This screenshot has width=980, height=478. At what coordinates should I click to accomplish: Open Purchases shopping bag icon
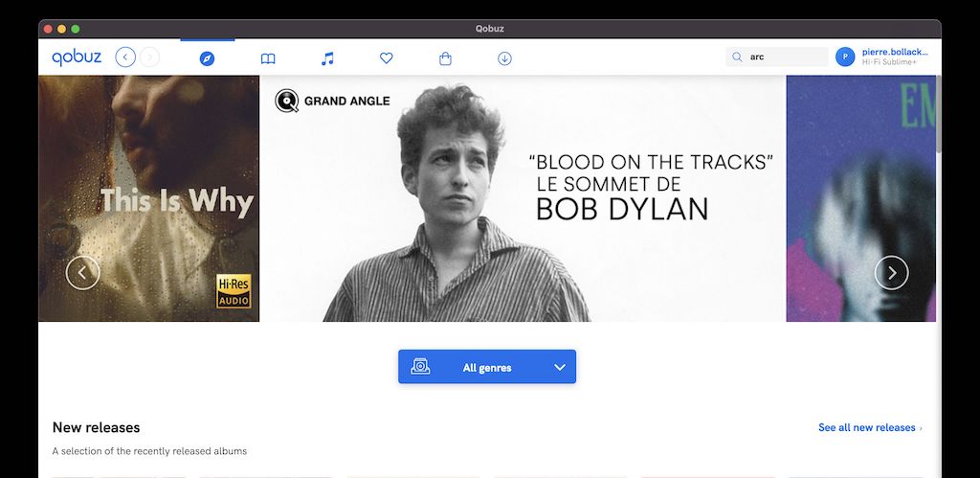pos(445,58)
